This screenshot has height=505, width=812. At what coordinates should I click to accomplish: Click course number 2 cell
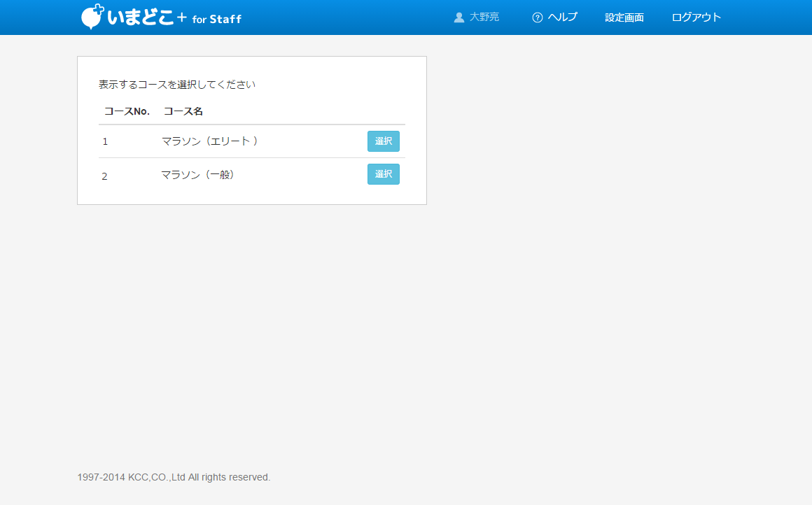105,176
